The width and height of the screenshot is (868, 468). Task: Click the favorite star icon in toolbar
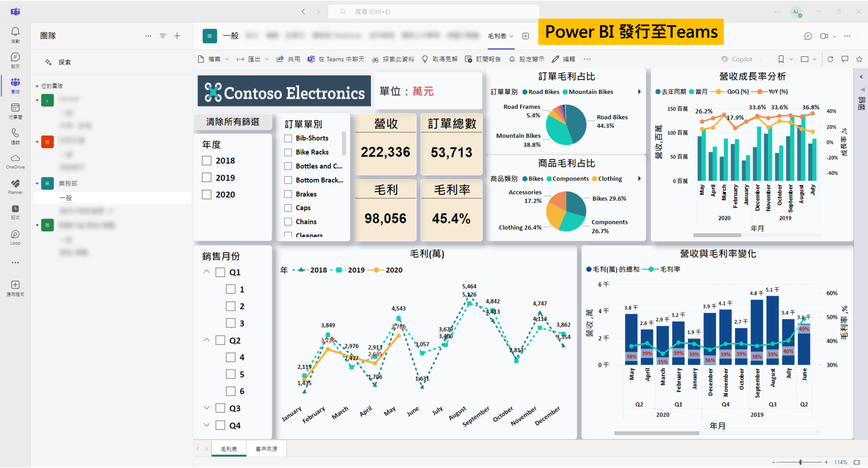tap(859, 59)
